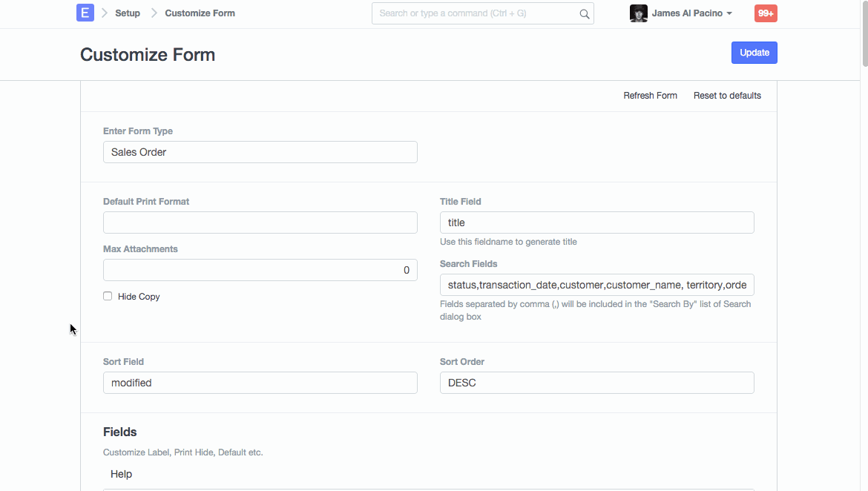Click the ERPNext home logo icon
The width and height of the screenshot is (868, 491).
(x=85, y=13)
